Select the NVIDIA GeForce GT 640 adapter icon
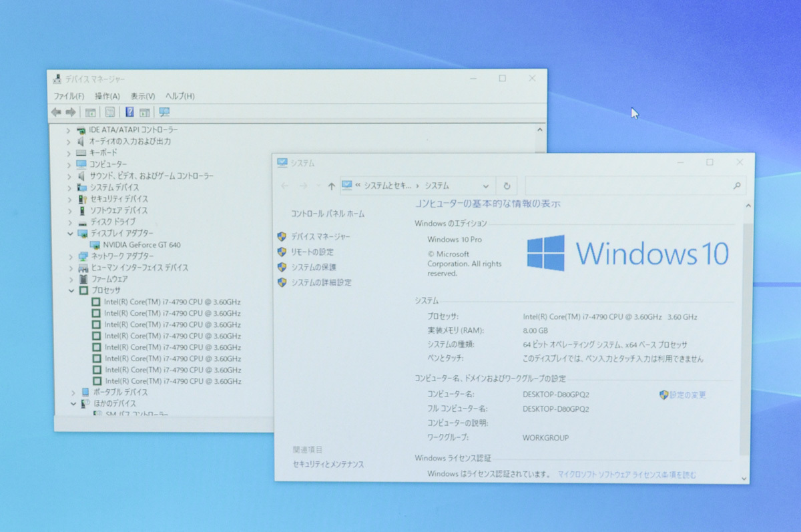The image size is (801, 532). (x=95, y=245)
